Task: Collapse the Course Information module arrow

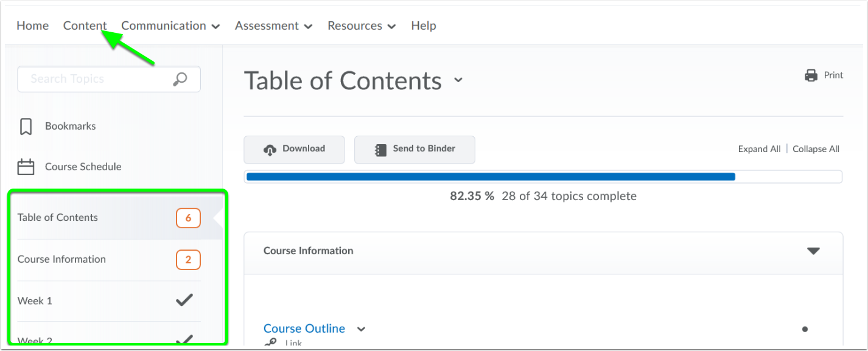Action: point(813,251)
